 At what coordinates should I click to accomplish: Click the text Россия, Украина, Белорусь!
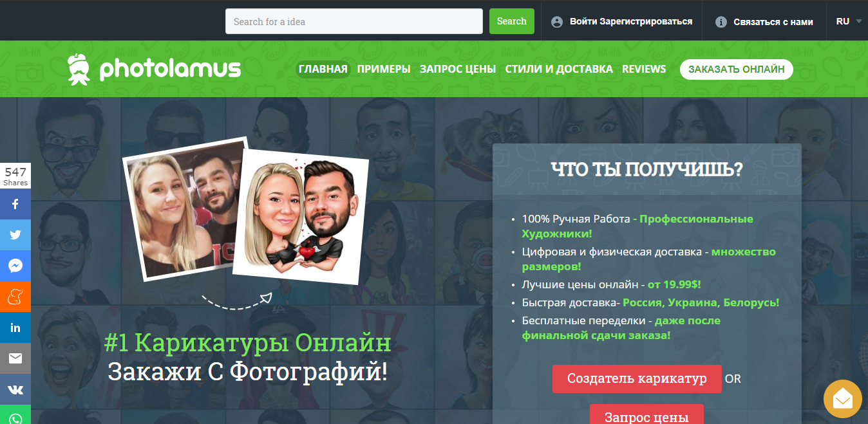point(701,302)
